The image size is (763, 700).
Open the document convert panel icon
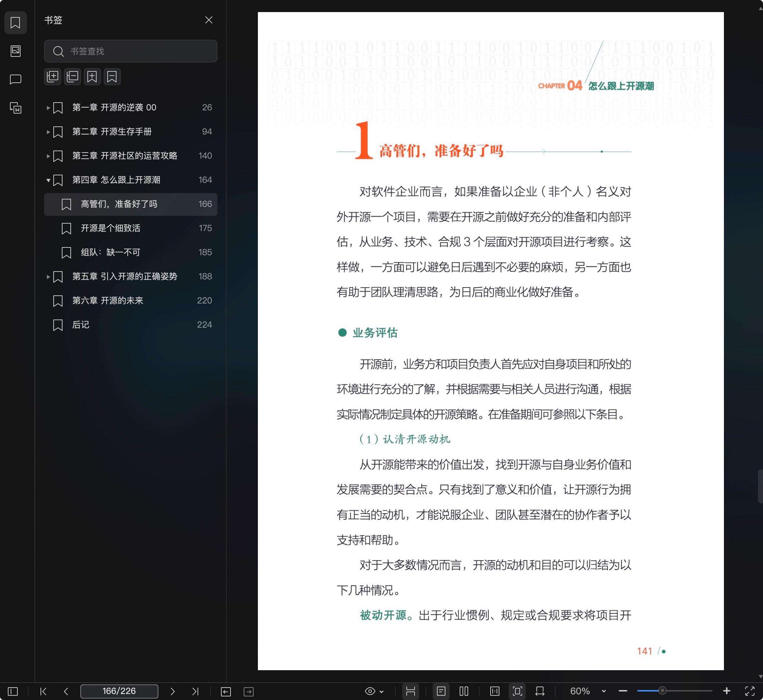15,108
